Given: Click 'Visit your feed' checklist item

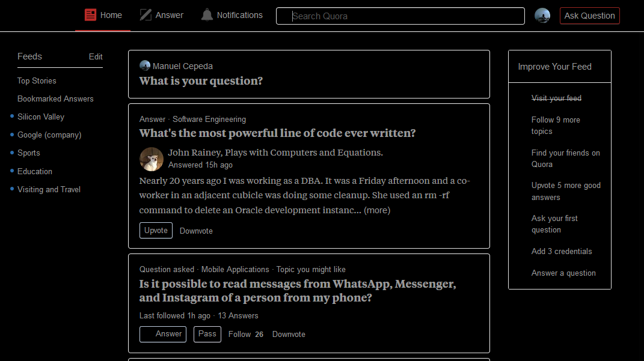Looking at the screenshot, I should 556,99.
